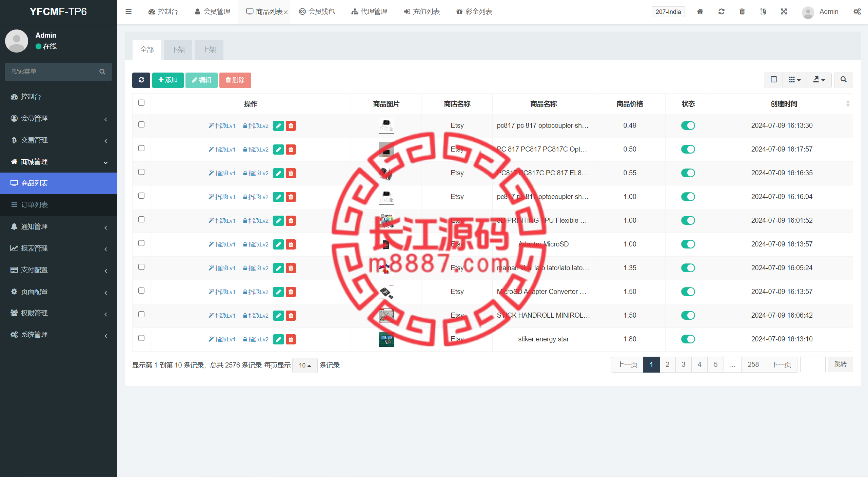Select 商品列表 in the sidebar
Image resolution: width=868 pixels, height=477 pixels.
pos(58,183)
